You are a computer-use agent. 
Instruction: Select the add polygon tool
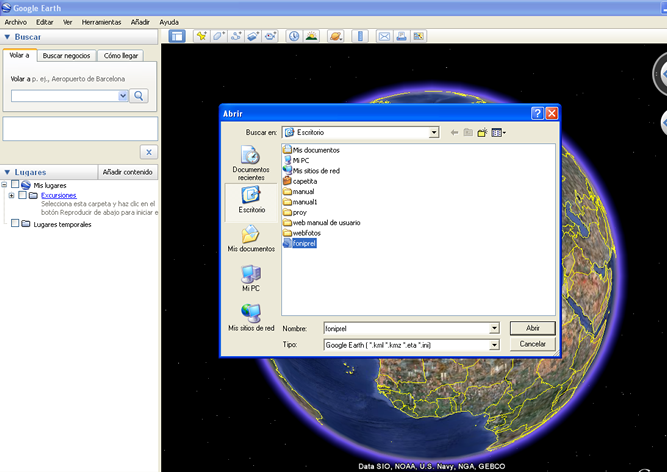coord(220,36)
